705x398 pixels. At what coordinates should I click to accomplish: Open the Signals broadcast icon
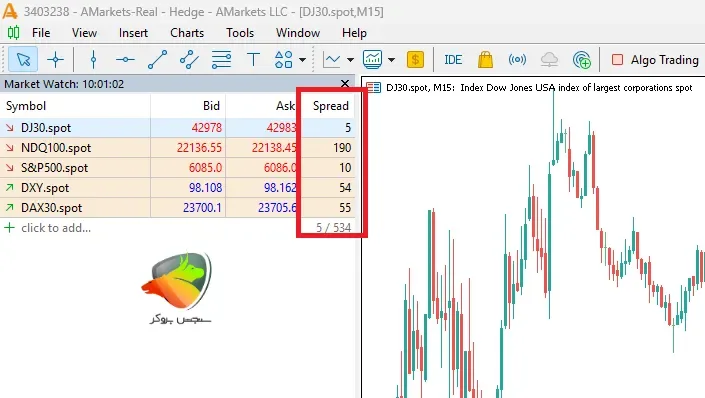click(517, 59)
